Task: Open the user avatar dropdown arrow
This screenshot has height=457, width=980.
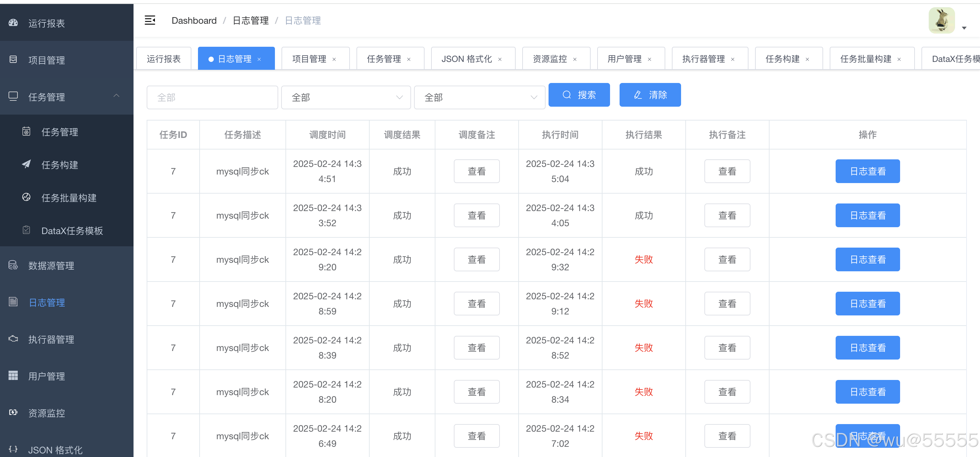Action: click(964, 28)
